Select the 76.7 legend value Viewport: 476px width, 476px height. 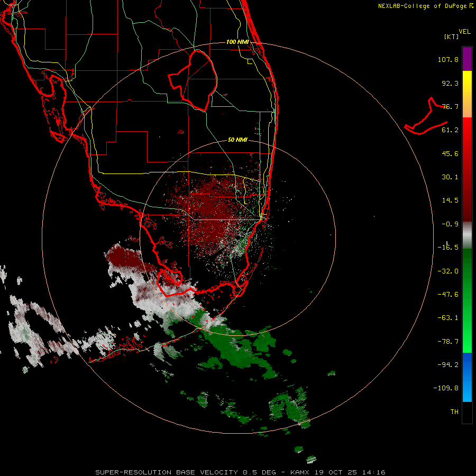tap(450, 106)
